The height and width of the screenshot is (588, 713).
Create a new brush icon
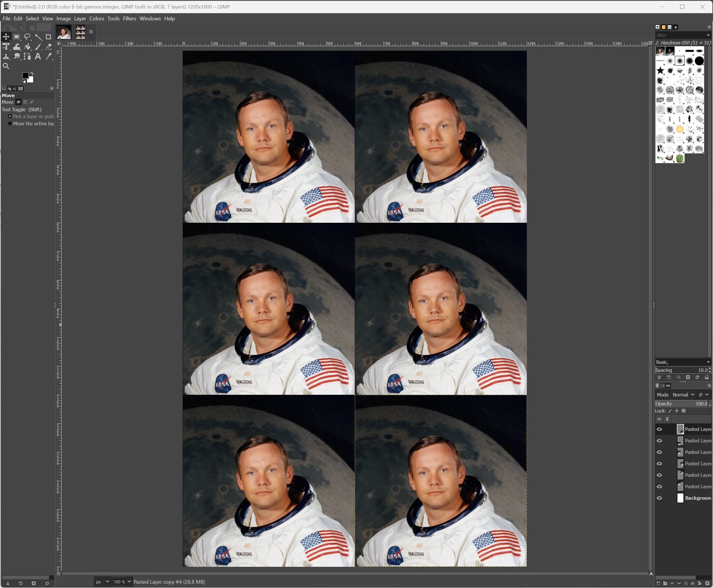[669, 377]
